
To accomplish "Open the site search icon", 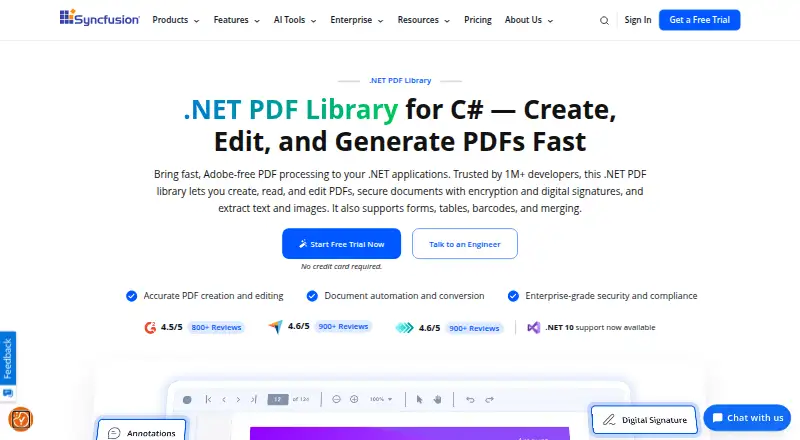I will (604, 20).
